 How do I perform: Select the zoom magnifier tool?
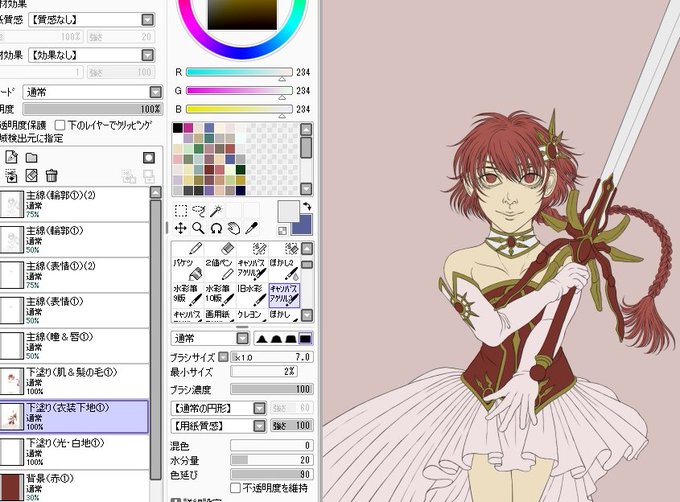click(x=198, y=228)
